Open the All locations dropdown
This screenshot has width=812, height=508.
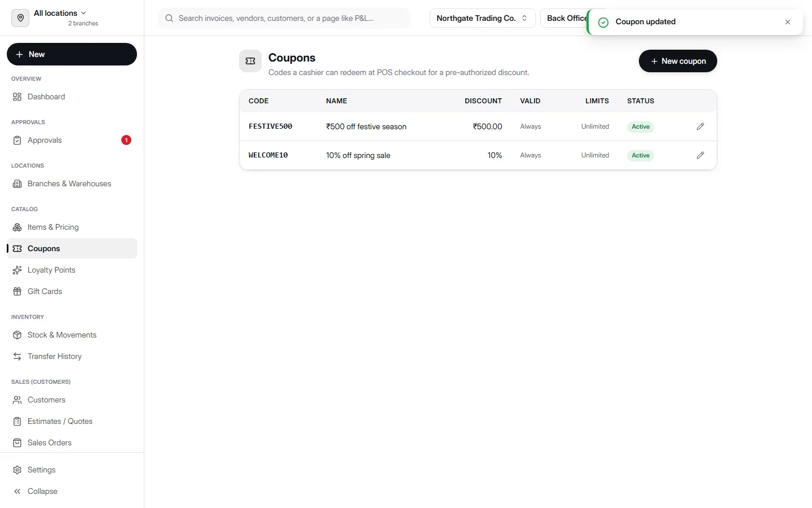pyautogui.click(x=60, y=13)
